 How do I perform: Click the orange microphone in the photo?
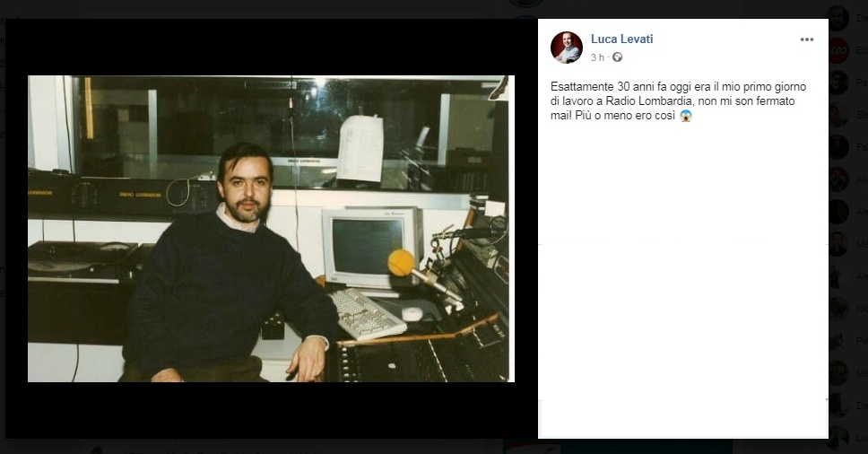401,262
